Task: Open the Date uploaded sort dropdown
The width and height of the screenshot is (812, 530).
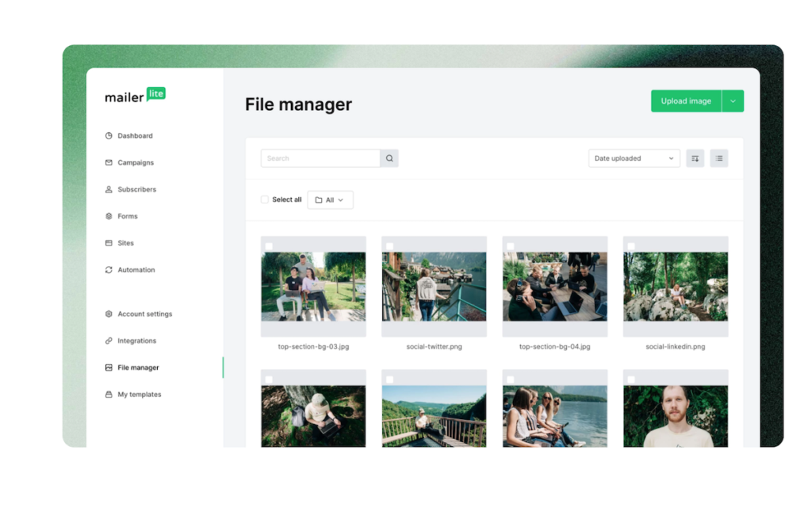Action: coord(634,158)
